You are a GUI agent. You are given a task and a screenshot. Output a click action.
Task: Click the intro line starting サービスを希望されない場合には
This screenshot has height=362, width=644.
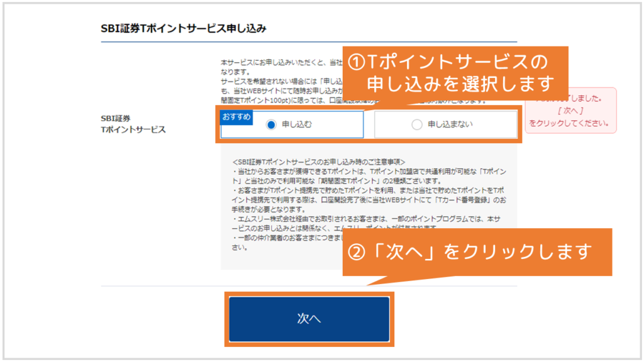click(281, 81)
